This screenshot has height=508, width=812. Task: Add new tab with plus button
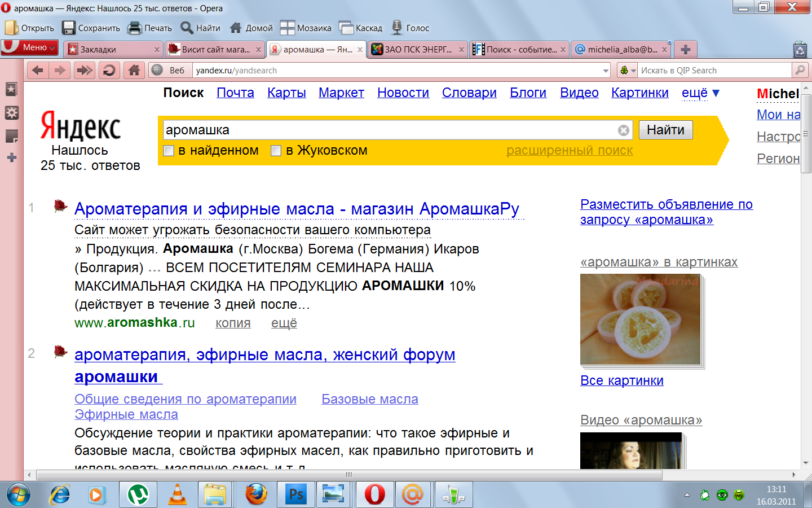(x=685, y=50)
